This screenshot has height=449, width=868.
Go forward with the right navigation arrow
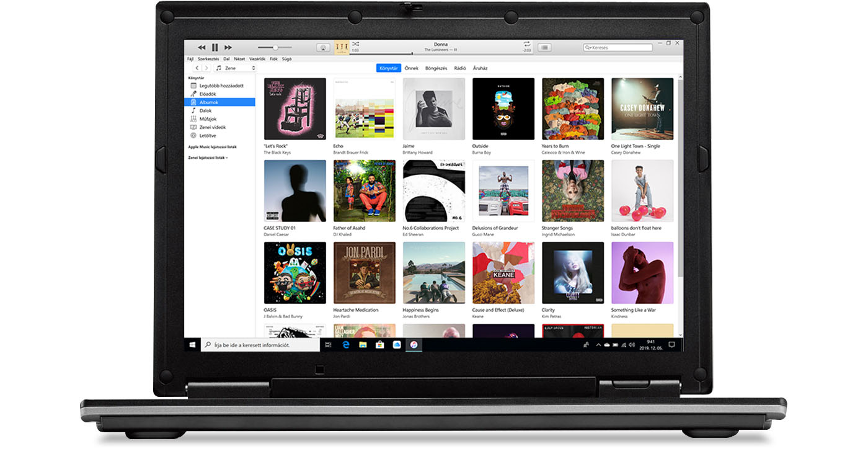[206, 68]
